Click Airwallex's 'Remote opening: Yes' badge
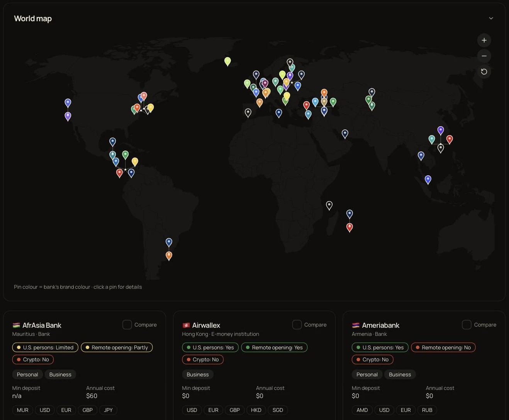 pyautogui.click(x=274, y=347)
